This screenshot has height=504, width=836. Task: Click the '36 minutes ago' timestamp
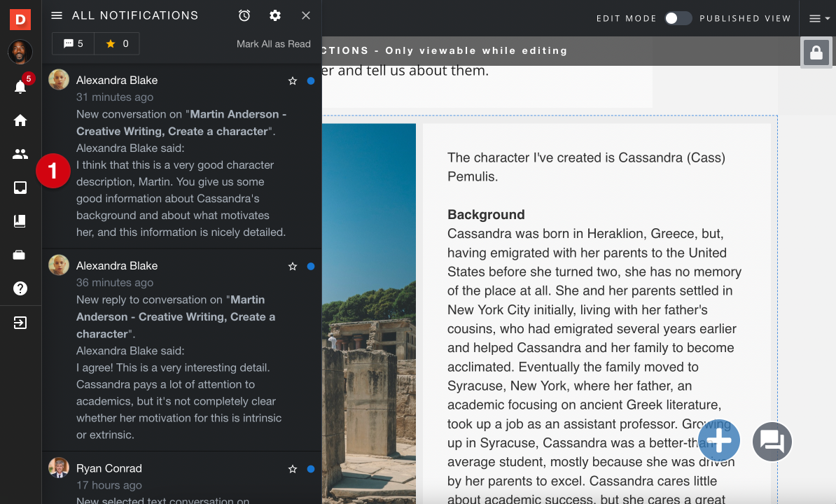[x=115, y=282]
